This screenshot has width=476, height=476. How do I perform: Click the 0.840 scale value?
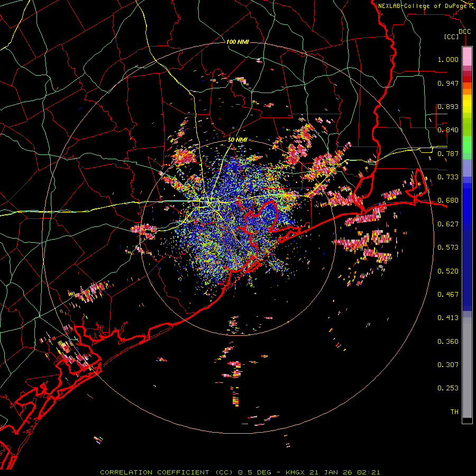tap(448, 130)
